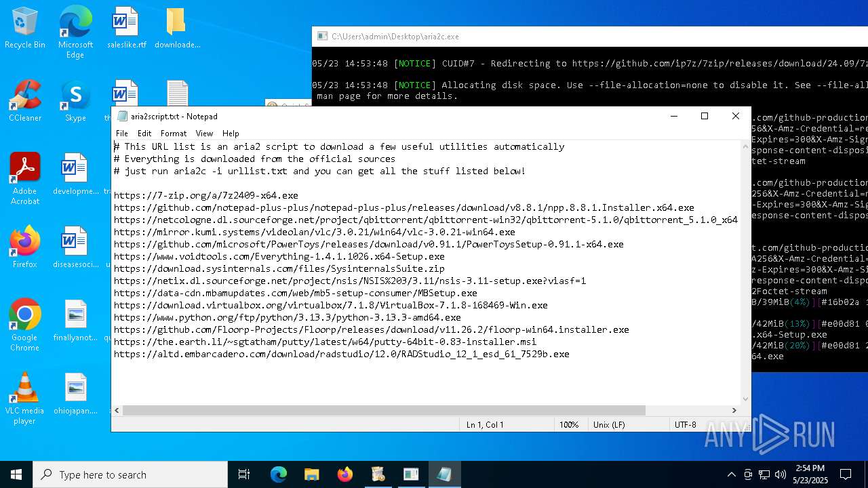Open the finallyanot... image file icon

(x=75, y=321)
